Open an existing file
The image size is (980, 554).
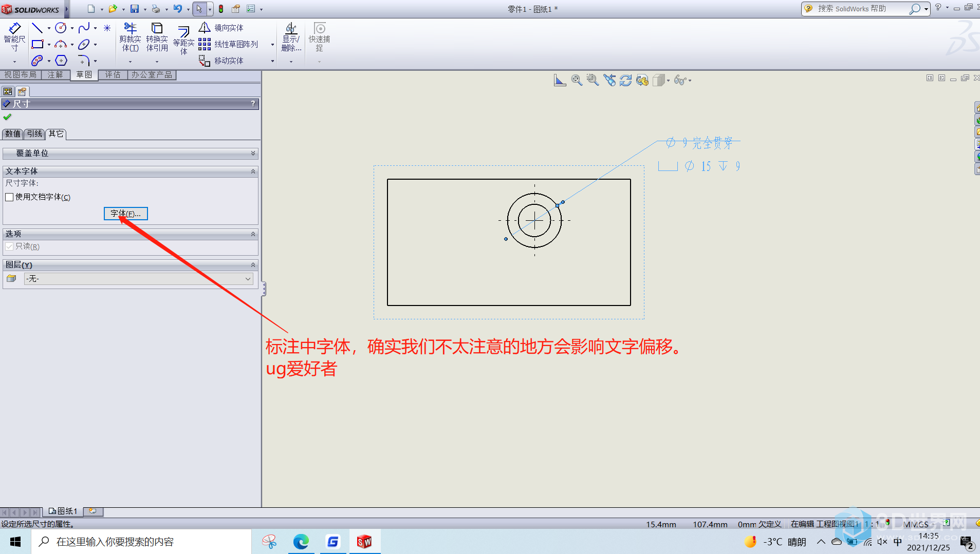113,9
